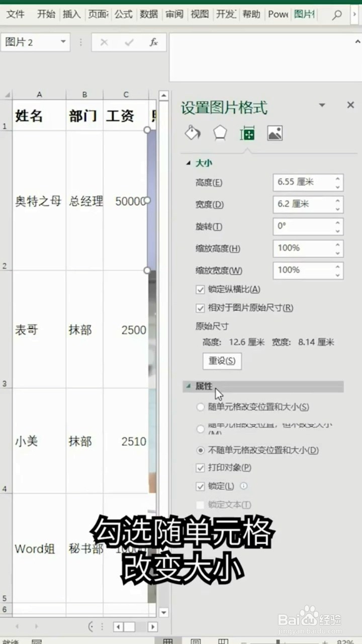Select the partially hidden middle radio option
The image size is (362, 644).
201,429
